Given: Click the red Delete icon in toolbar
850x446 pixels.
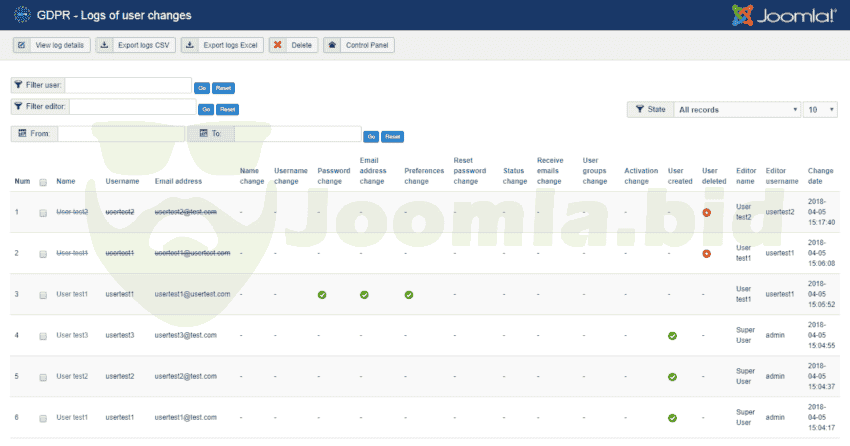Looking at the screenshot, I should [x=276, y=45].
